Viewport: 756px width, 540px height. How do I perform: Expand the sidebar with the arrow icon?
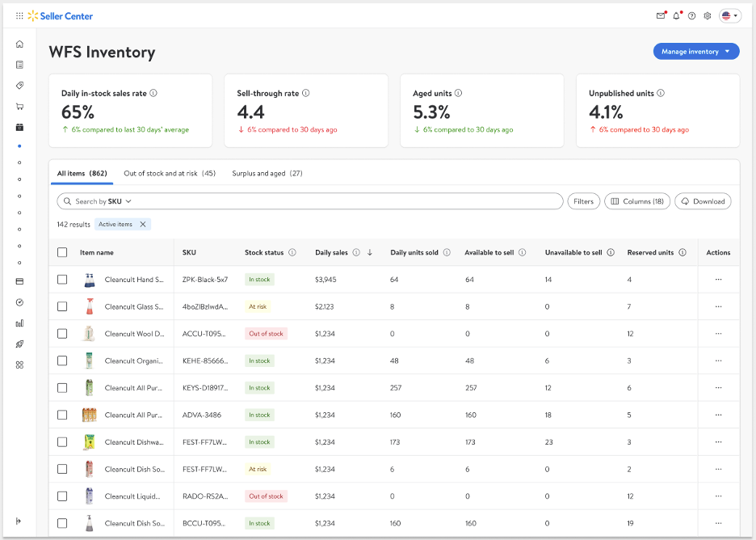pyautogui.click(x=19, y=521)
